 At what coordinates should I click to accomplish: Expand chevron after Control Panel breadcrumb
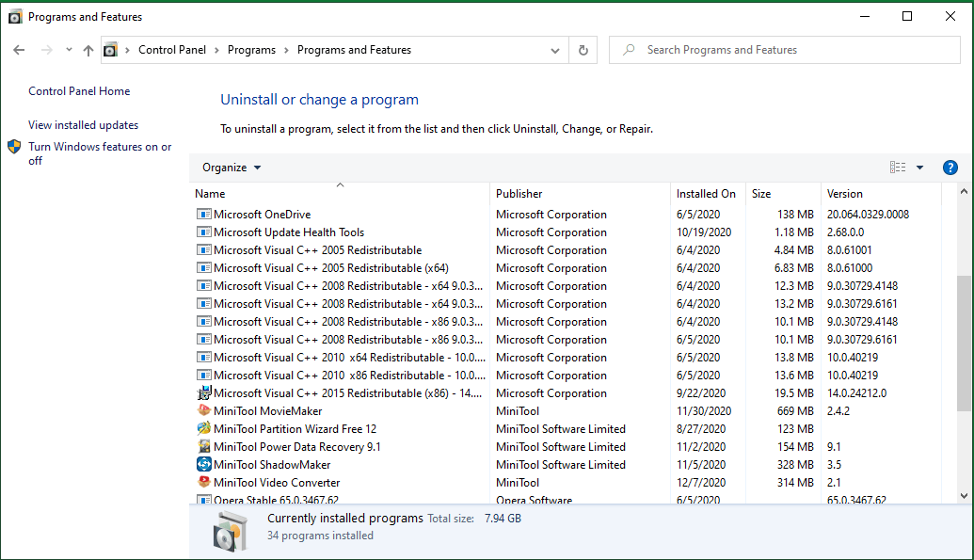[216, 50]
